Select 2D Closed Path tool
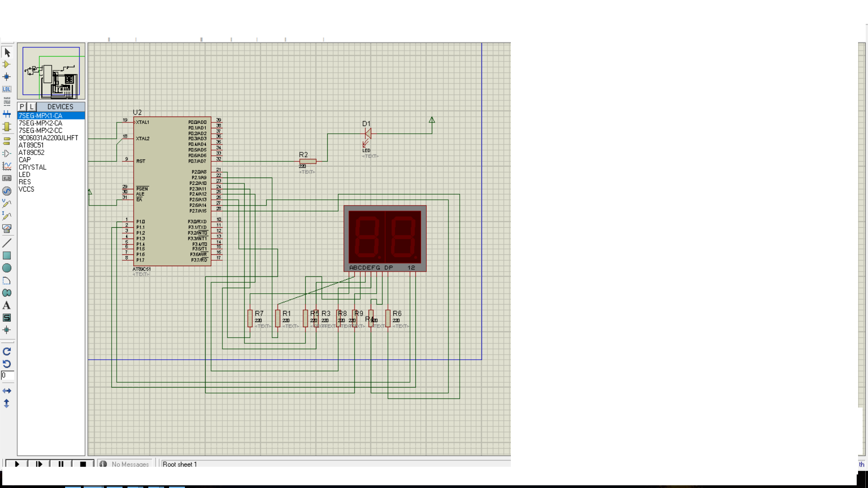Image resolution: width=868 pixels, height=488 pixels. pyautogui.click(x=7, y=293)
